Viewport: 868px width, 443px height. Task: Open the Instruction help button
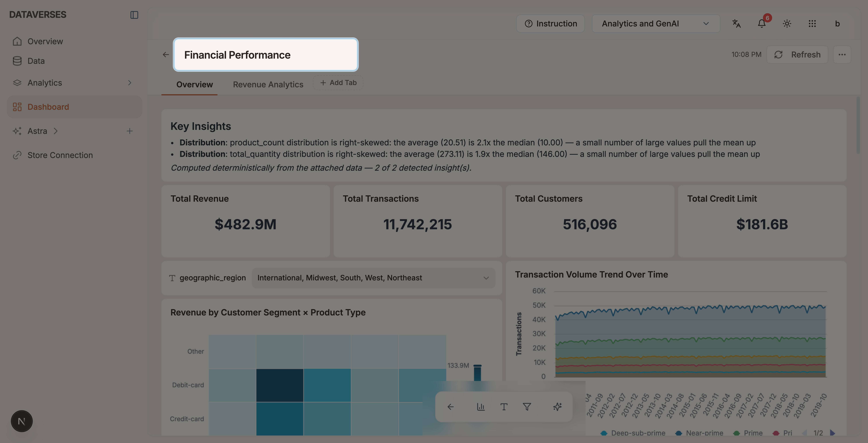pyautogui.click(x=551, y=24)
